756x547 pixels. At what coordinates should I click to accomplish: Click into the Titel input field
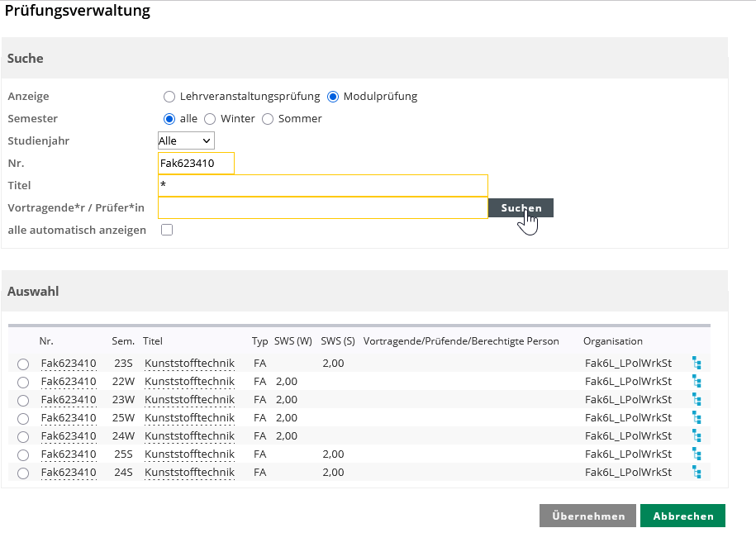322,185
